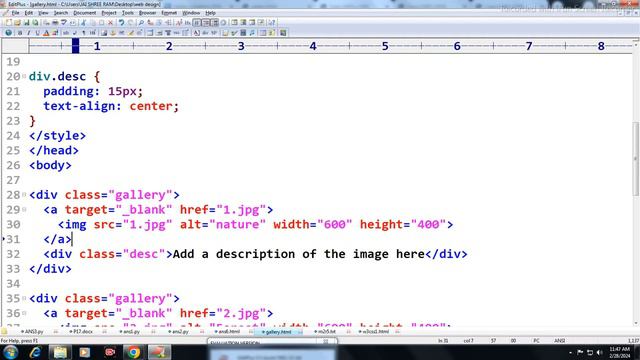The image size is (640, 360).
Task: Click the Save toolbar icon
Action: [x=26, y=23]
